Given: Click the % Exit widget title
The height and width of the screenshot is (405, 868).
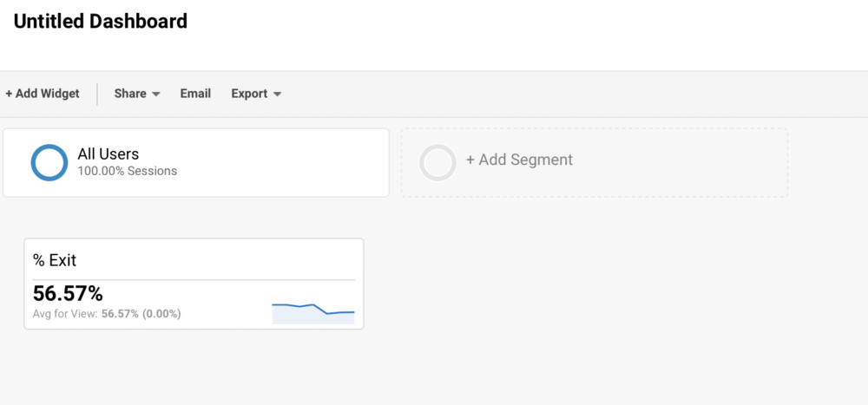Looking at the screenshot, I should point(55,260).
